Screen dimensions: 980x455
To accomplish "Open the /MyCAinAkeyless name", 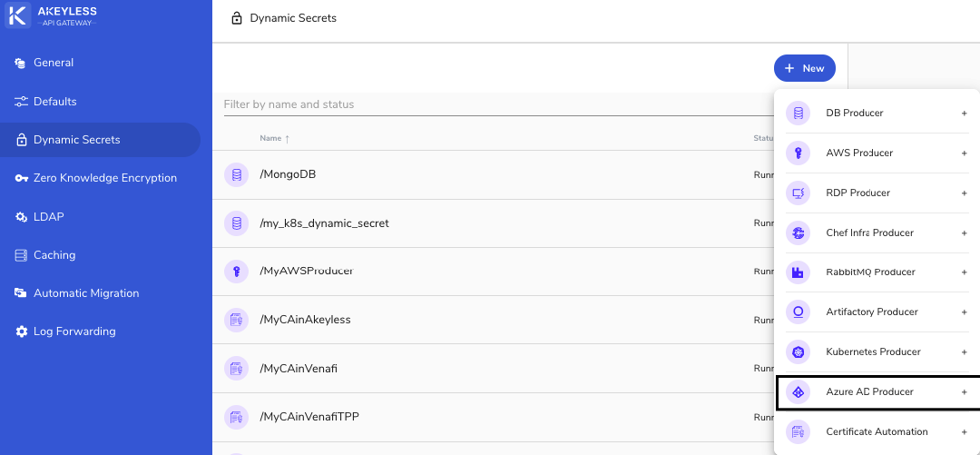I will 305,320.
